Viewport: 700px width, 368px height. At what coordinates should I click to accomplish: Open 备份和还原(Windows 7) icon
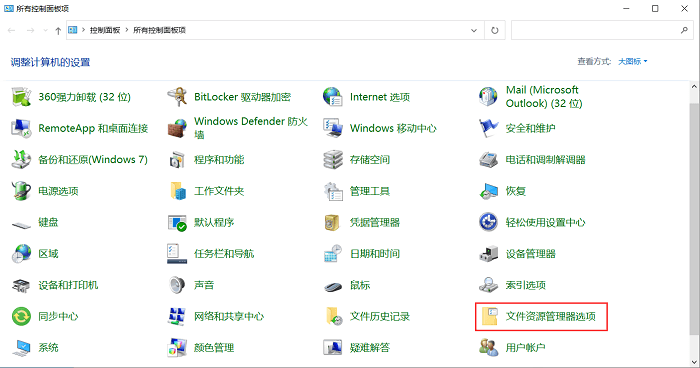[x=21, y=159]
